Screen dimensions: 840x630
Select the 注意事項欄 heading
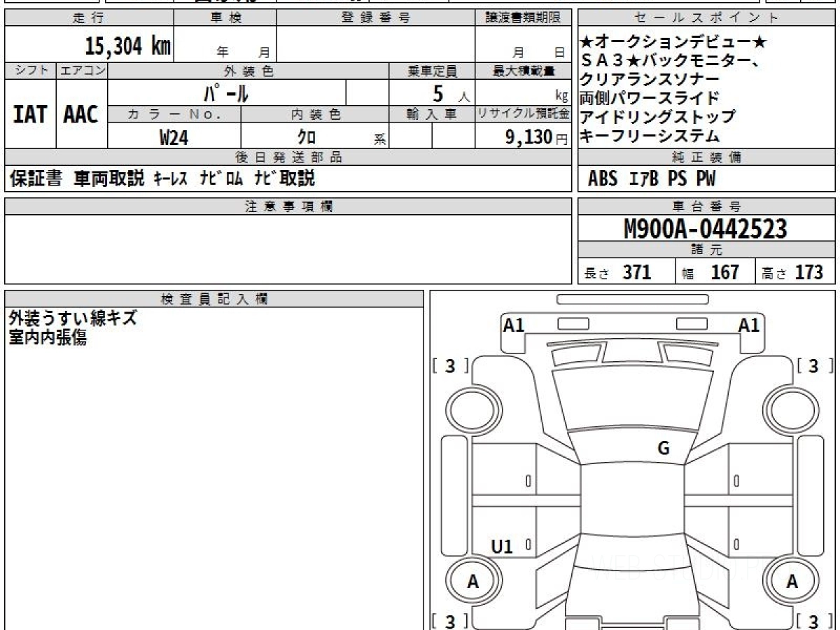pyautogui.click(x=288, y=206)
